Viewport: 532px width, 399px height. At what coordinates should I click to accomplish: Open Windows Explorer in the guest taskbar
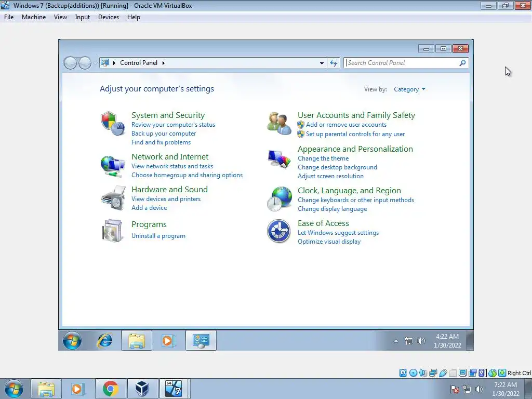point(137,340)
